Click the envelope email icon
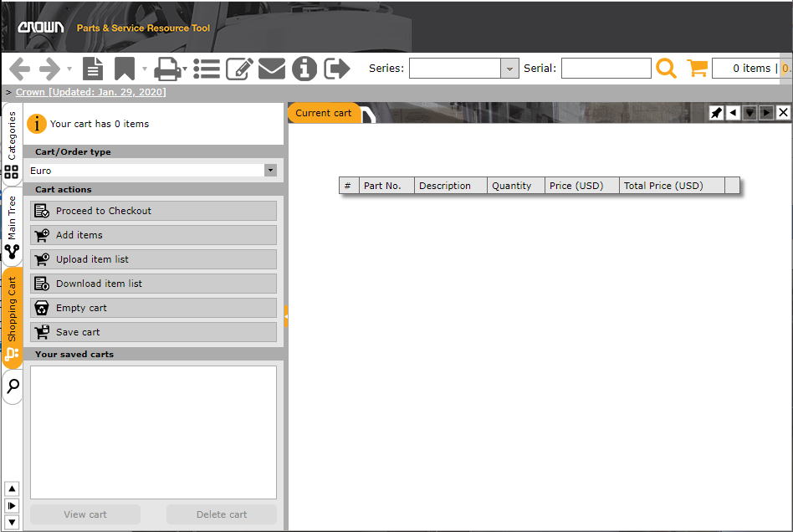Viewport: 793px width, 532px height. point(272,69)
